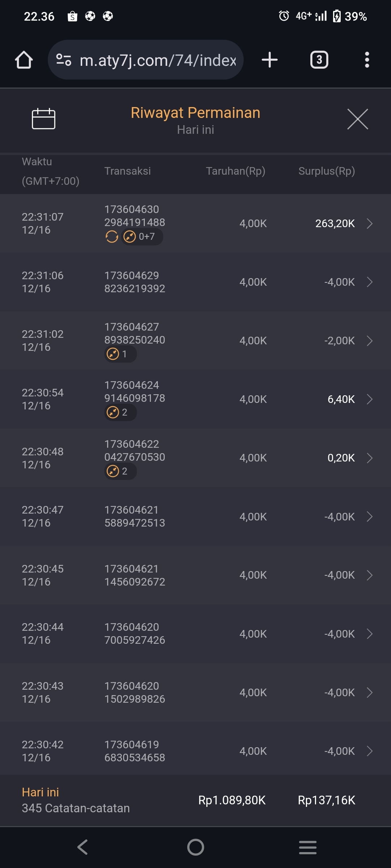The width and height of the screenshot is (391, 868).
Task: Expand the 22:31:06 transaction details chevron
Action: pos(369,282)
